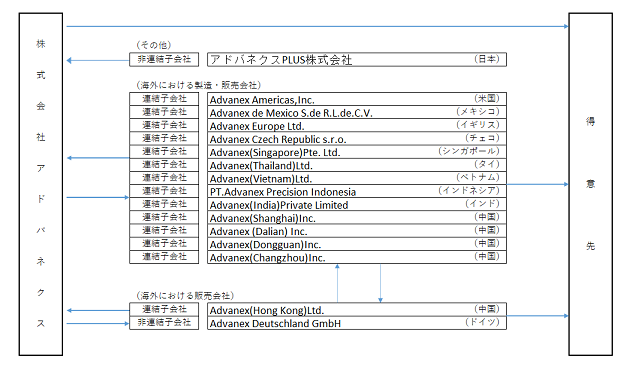
Task: Click 非連結子会社 label beside Advanex Deutschland
Action: (x=164, y=323)
